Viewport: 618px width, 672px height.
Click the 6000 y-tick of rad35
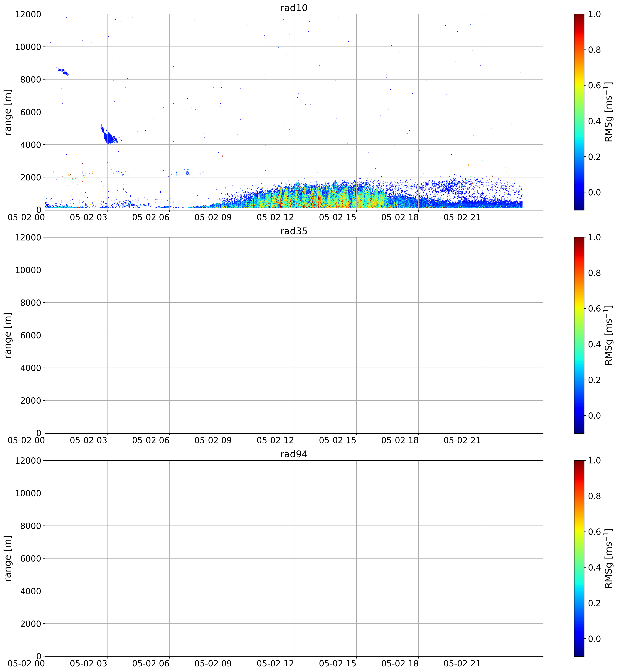(x=30, y=335)
